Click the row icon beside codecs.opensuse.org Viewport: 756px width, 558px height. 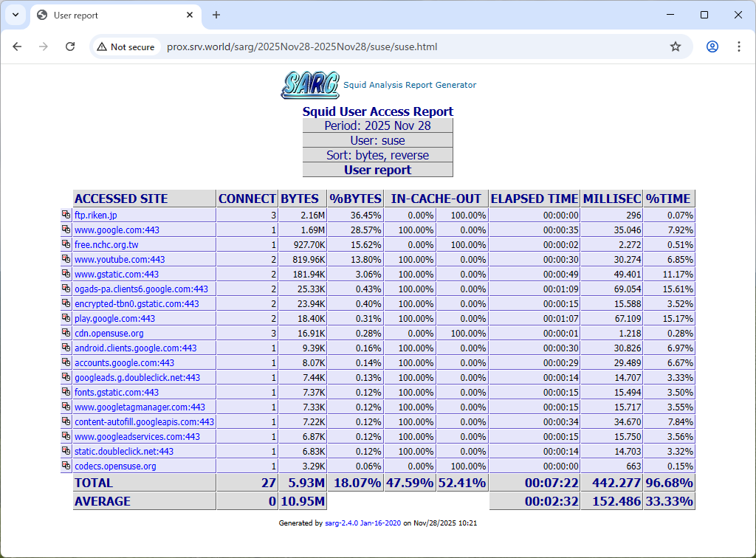tap(66, 466)
